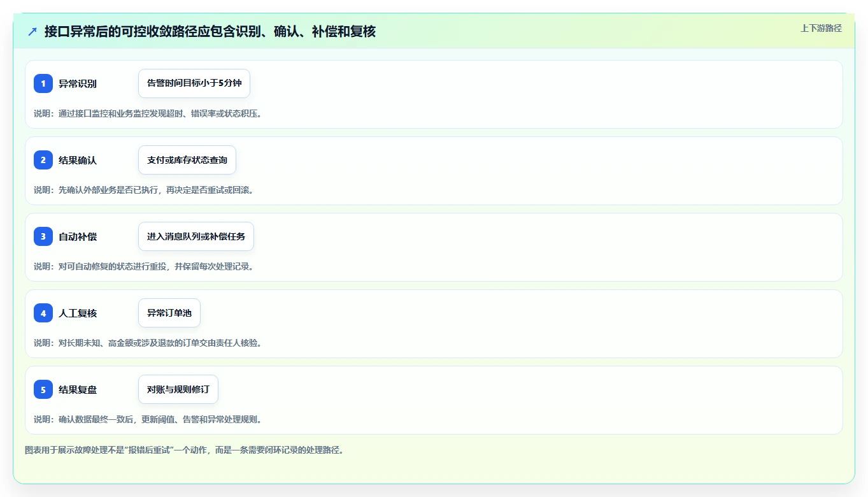
Task: Click the 对账与规则修订 tag
Action: 178,389
